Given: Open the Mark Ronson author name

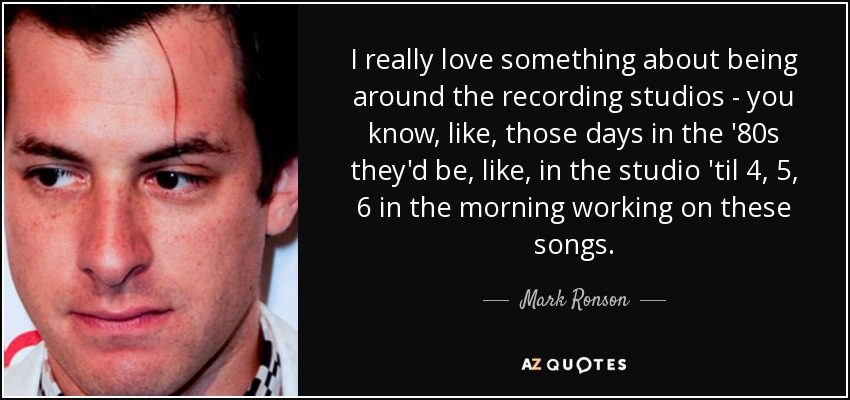Looking at the screenshot, I should (x=574, y=300).
